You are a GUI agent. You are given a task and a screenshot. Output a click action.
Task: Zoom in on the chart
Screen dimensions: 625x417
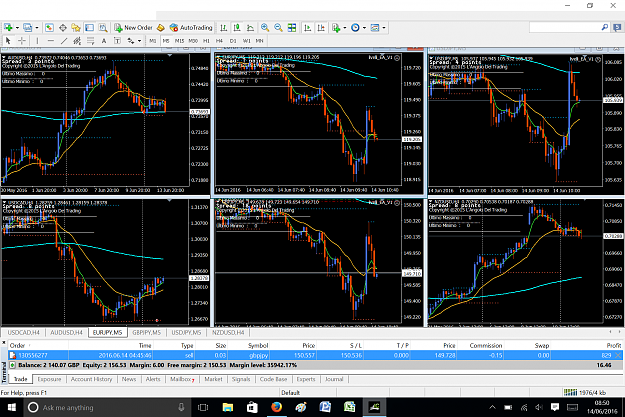pos(265,28)
